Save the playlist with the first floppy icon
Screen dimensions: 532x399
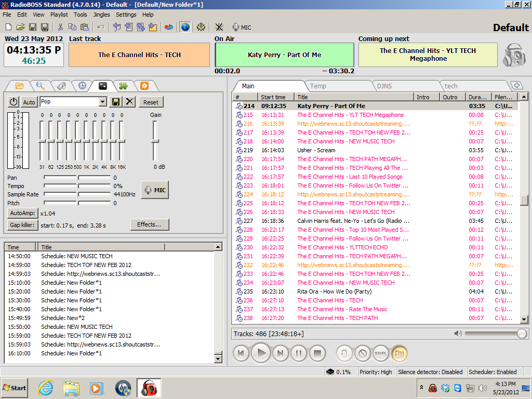point(33,27)
